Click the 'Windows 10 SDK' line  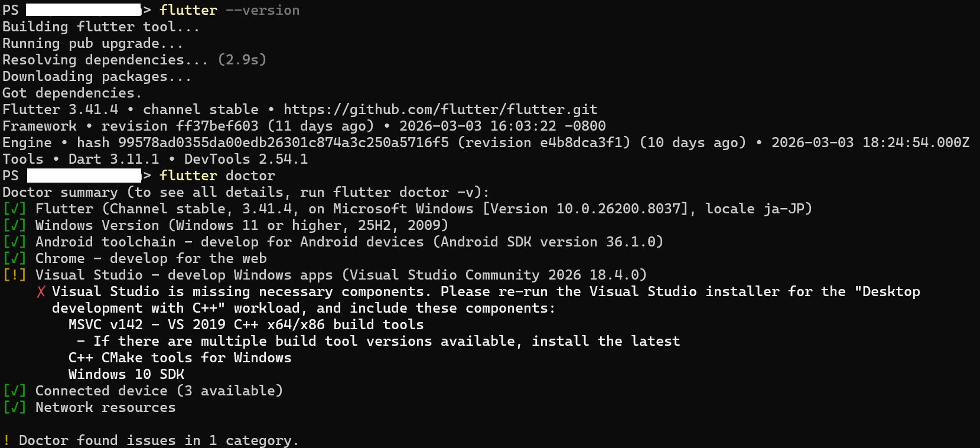[x=126, y=374]
